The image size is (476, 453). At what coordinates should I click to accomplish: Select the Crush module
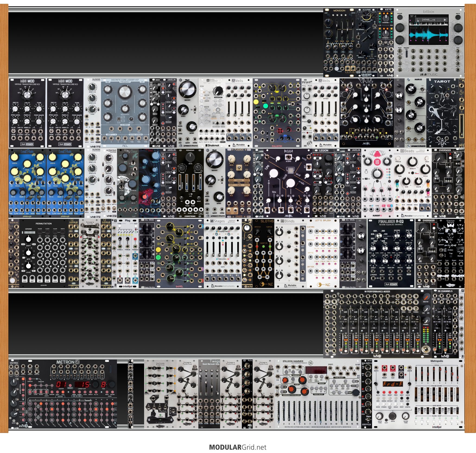(x=415, y=113)
